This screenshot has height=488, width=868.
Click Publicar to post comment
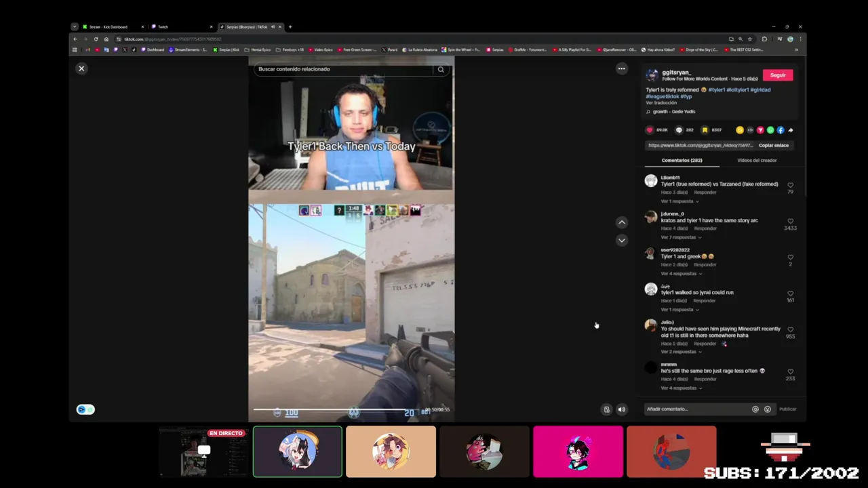pyautogui.click(x=787, y=409)
